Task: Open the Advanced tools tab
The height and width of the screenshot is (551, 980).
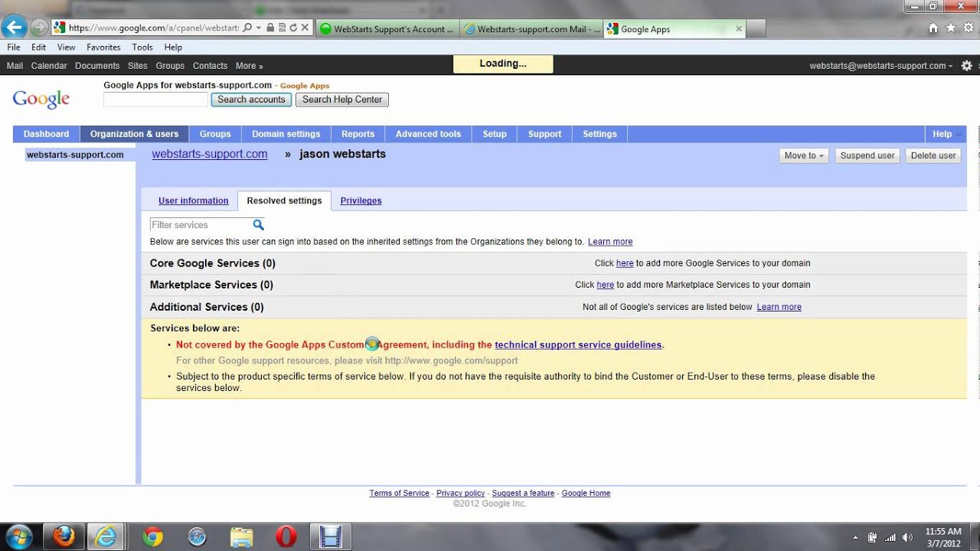Action: [x=429, y=134]
